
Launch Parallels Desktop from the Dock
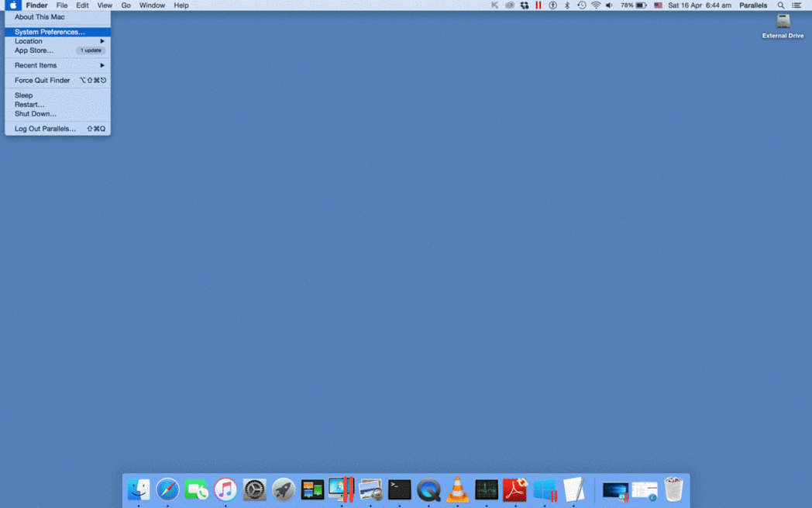(x=341, y=490)
